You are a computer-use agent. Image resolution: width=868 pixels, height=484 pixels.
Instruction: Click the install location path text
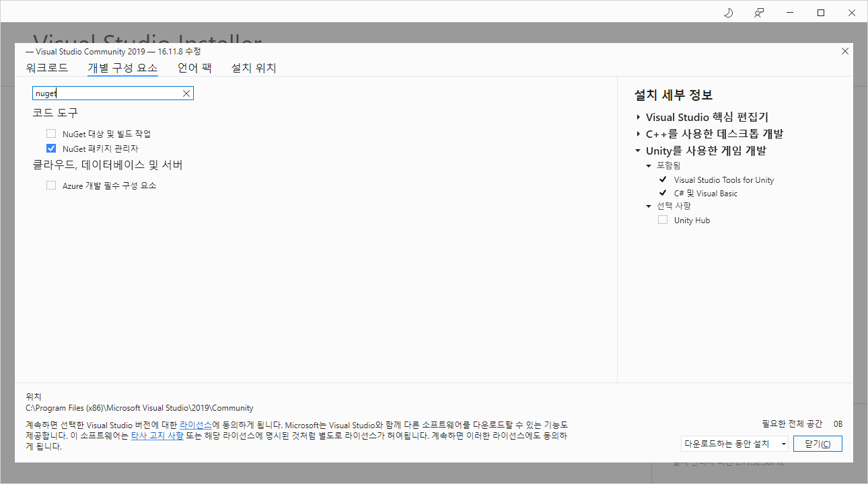139,408
